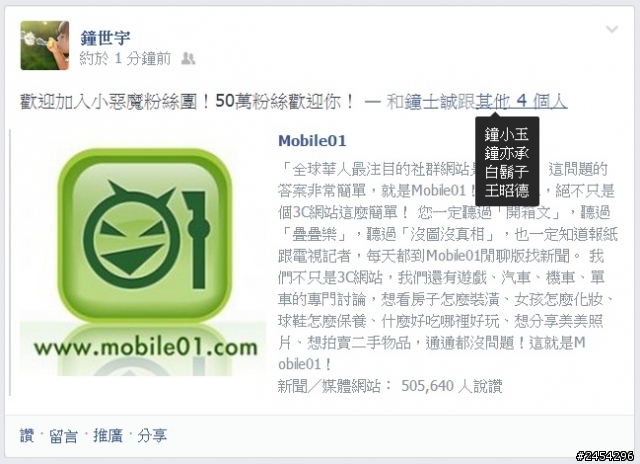Screen dimensions: 640x464
Task: Select 鐘小玉 in the tooltip list
Action: [x=507, y=134]
